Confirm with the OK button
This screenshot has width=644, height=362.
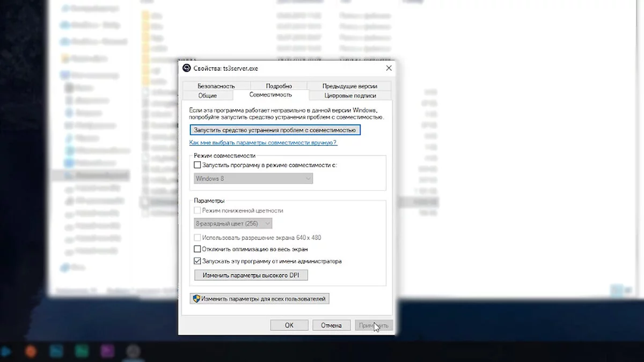click(x=289, y=325)
